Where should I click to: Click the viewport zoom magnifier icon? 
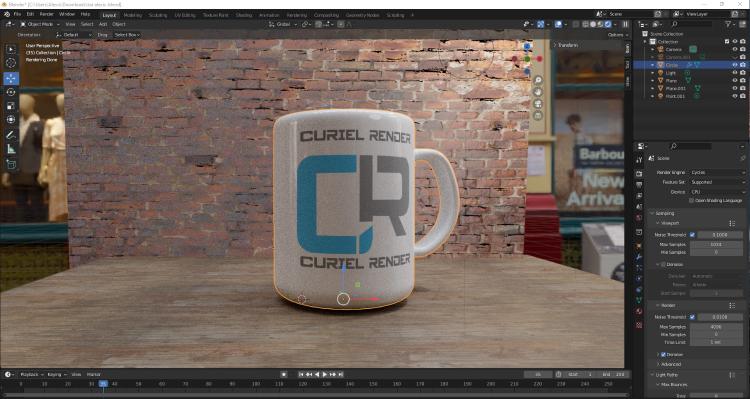tap(538, 80)
